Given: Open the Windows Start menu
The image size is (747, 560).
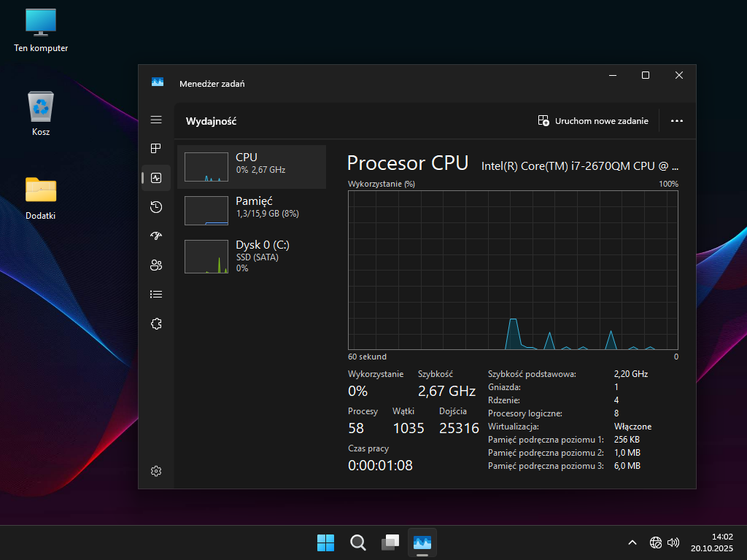Looking at the screenshot, I should point(325,542).
